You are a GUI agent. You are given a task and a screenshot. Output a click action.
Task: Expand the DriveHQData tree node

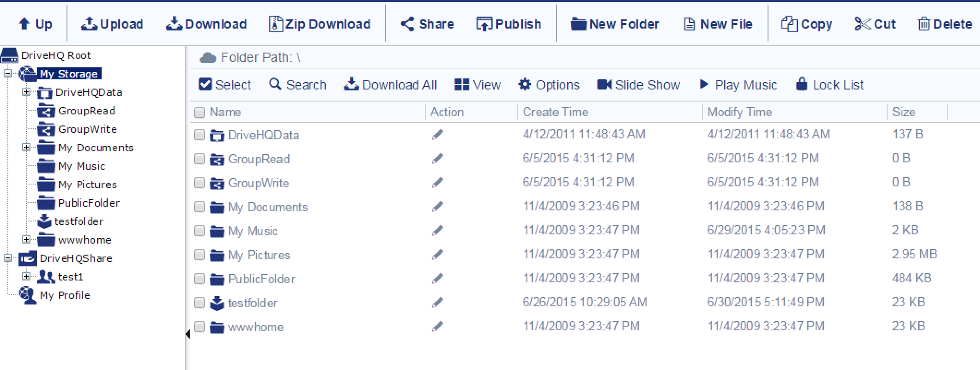[26, 92]
